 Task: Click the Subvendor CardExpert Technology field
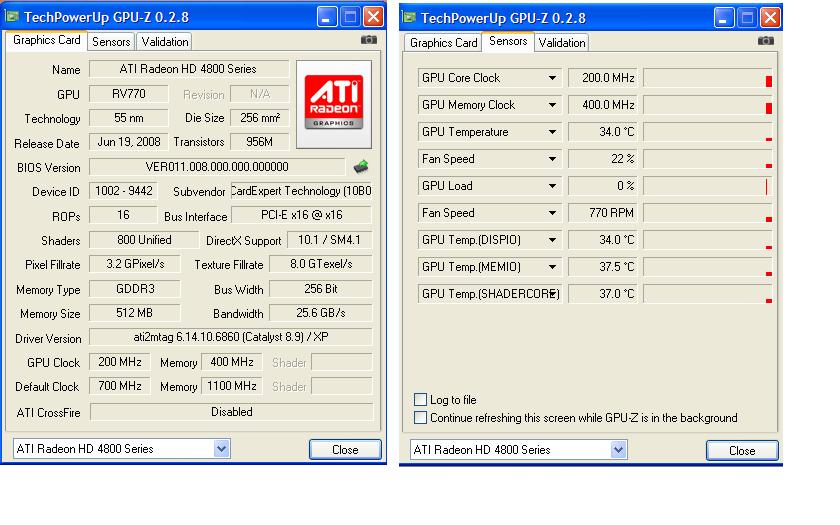pyautogui.click(x=301, y=191)
